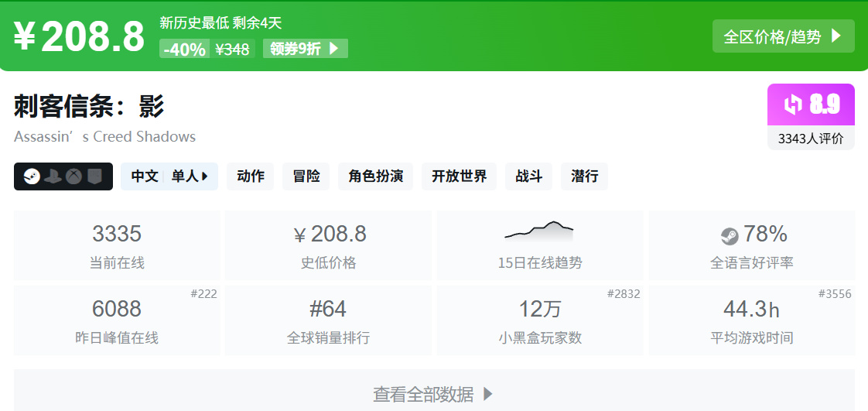Viewport: 868px width, 411px height.
Task: Open the 全区价格/趋势 price trend button
Action: [784, 36]
